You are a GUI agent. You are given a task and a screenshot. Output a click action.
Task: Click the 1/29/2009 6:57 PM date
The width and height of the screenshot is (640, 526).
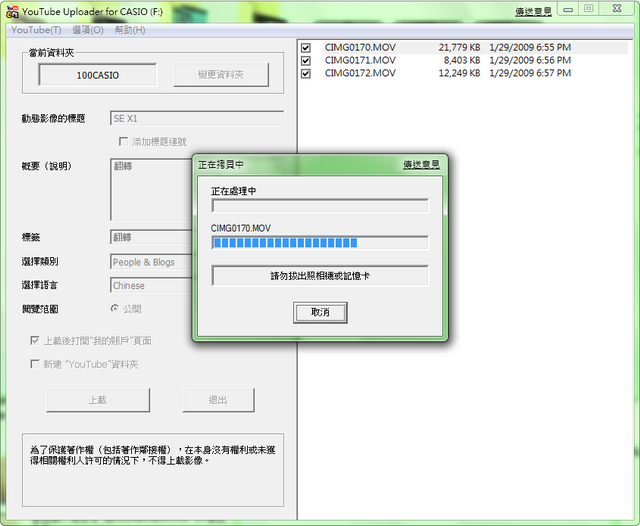click(530, 73)
